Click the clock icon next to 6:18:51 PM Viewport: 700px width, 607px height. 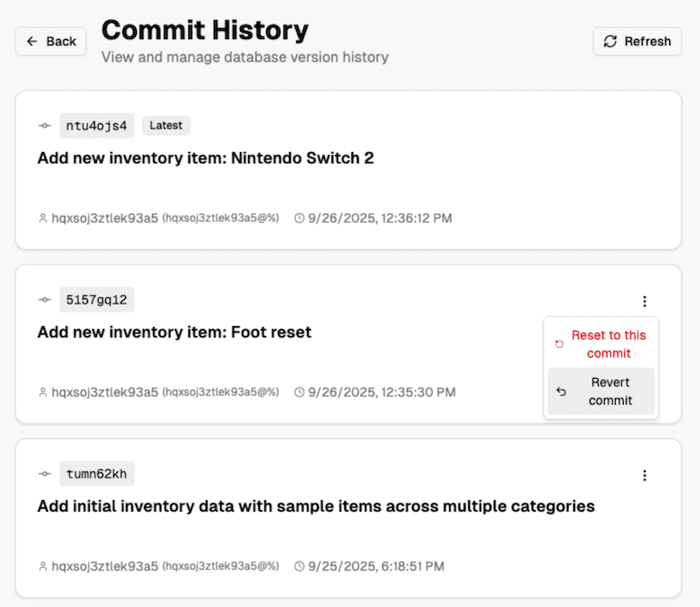[300, 566]
